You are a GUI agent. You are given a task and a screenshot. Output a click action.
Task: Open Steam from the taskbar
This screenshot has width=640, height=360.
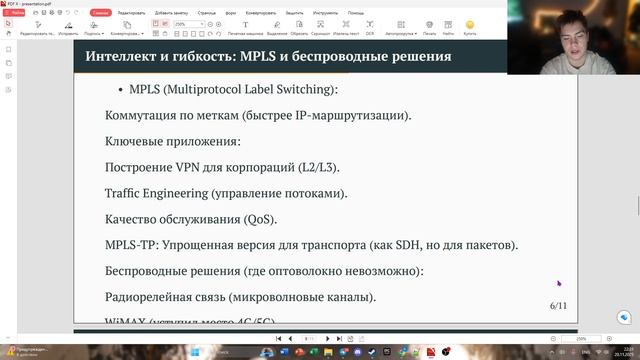[372, 352]
